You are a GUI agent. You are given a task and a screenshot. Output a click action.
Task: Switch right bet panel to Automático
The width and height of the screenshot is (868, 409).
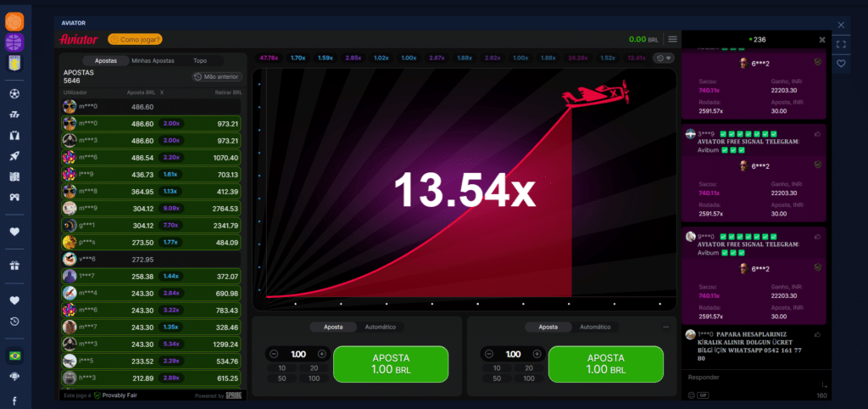(x=595, y=327)
